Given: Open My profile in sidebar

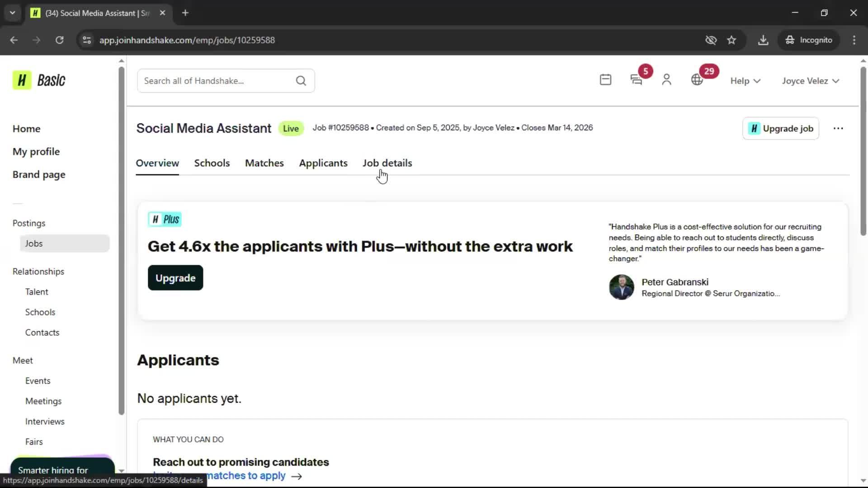Looking at the screenshot, I should point(36,152).
